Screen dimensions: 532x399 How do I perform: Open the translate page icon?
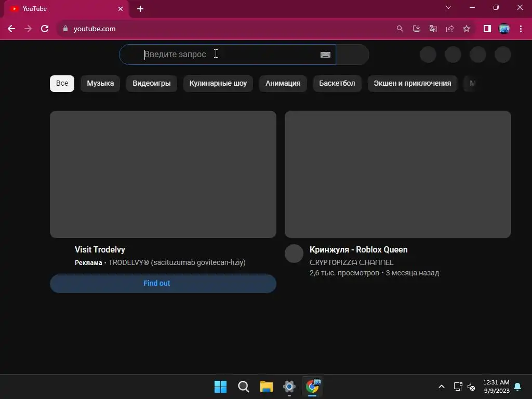click(x=433, y=29)
